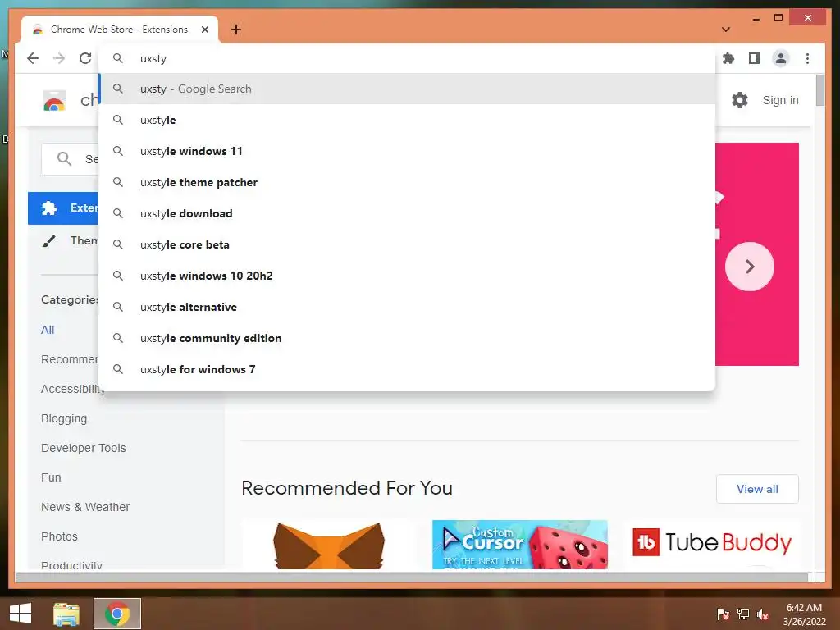Open a new tab with plus button
The width and height of the screenshot is (840, 630).
236,30
